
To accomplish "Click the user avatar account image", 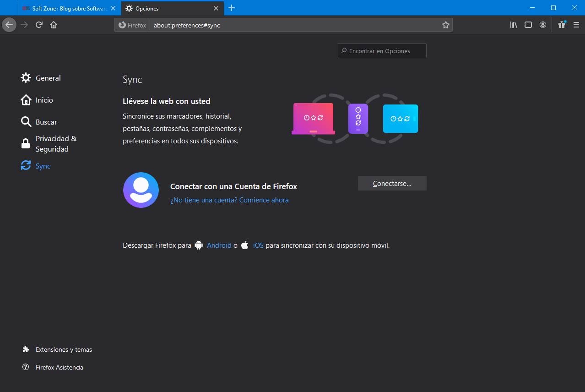I will click(141, 190).
